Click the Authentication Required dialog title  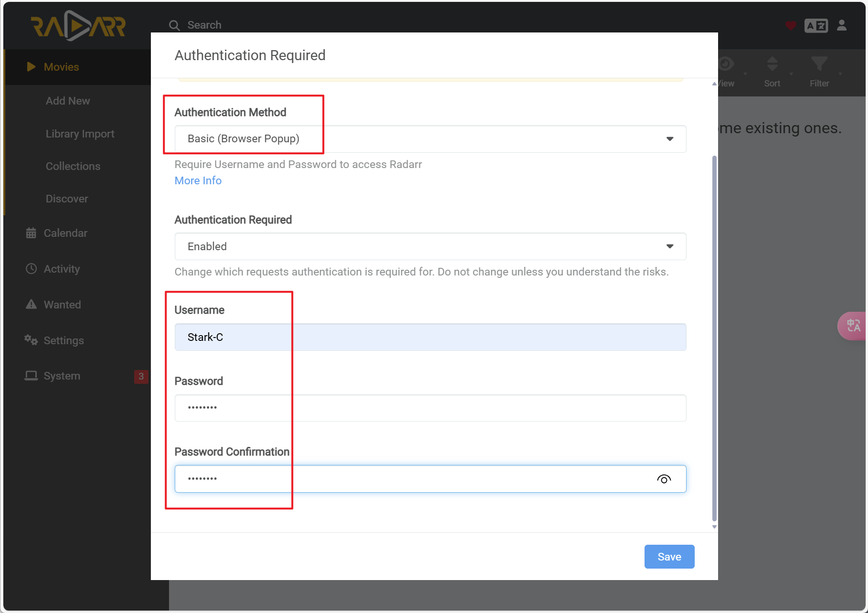point(250,55)
